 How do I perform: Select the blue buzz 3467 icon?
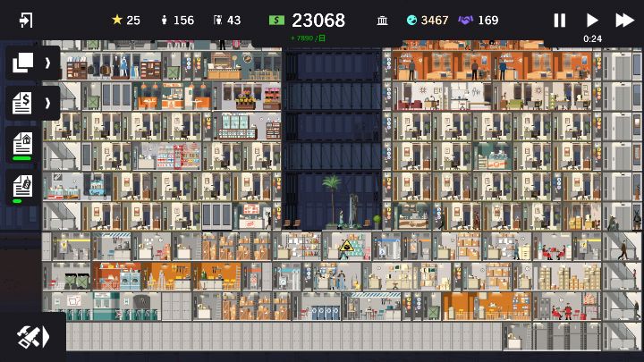[x=411, y=20]
